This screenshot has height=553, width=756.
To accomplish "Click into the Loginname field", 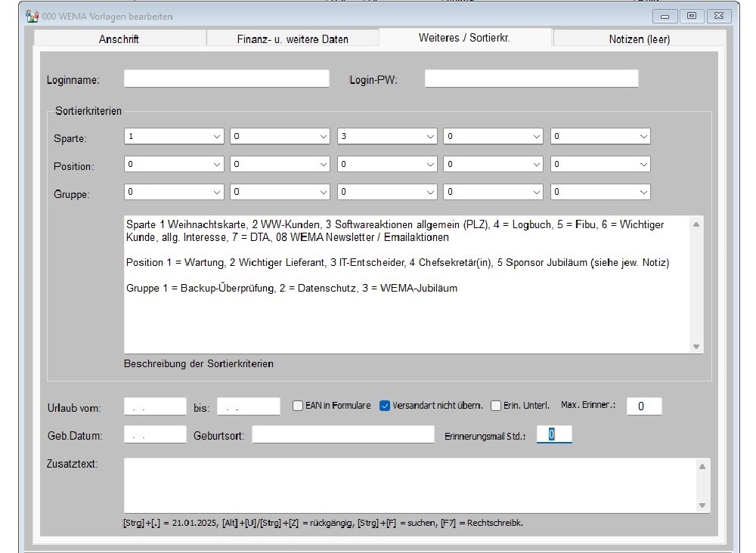I will [227, 79].
